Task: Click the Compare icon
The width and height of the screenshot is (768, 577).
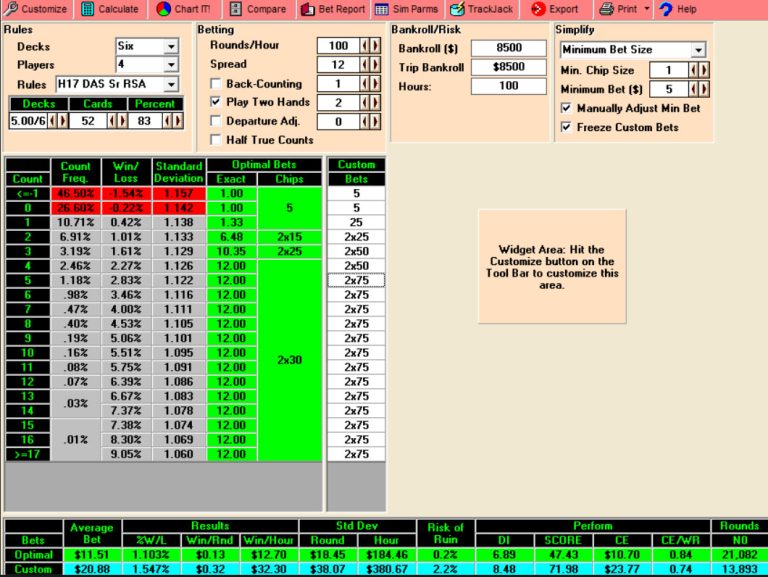Action: [236, 8]
